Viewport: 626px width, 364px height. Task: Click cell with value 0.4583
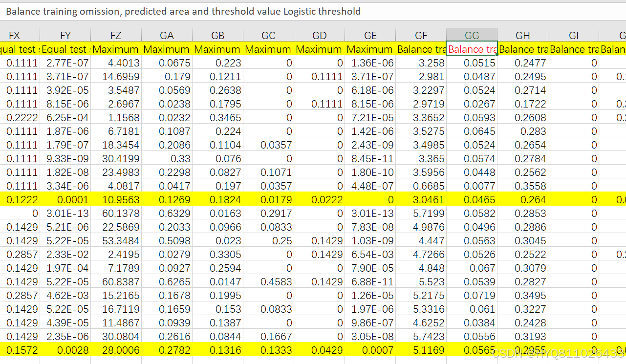[269, 282]
